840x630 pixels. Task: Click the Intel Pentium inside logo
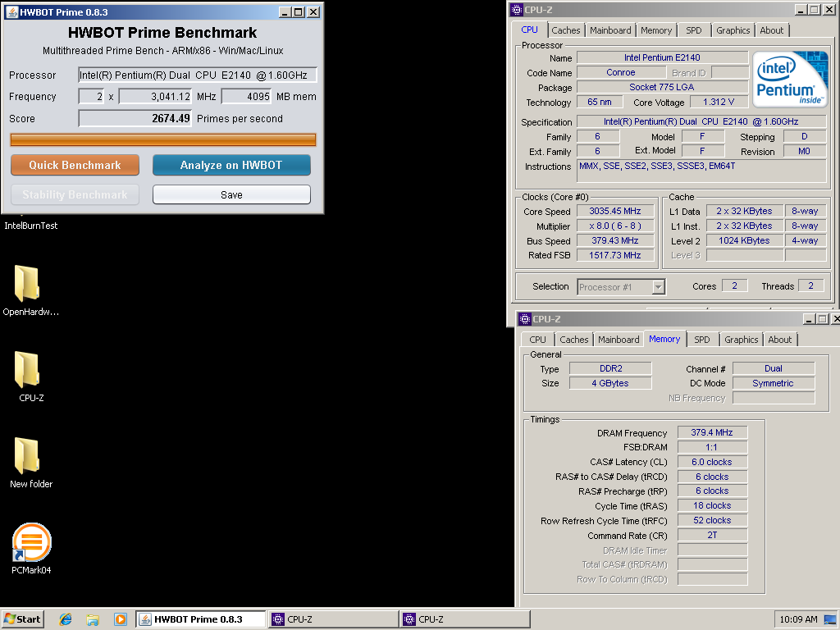(x=790, y=80)
